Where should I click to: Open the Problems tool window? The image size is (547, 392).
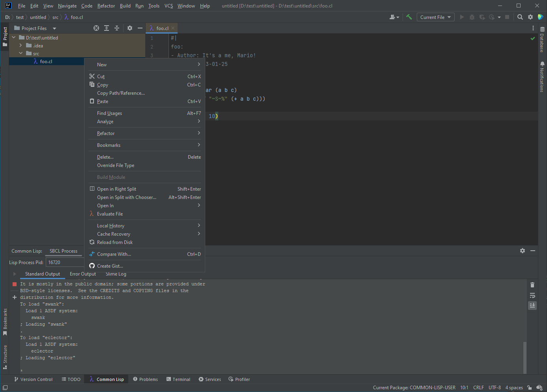(x=145, y=379)
